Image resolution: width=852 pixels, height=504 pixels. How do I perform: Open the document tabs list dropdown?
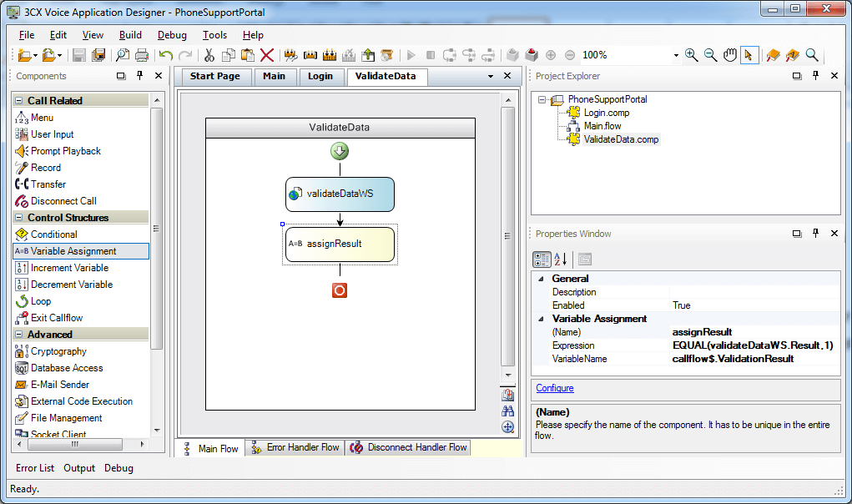(x=490, y=76)
